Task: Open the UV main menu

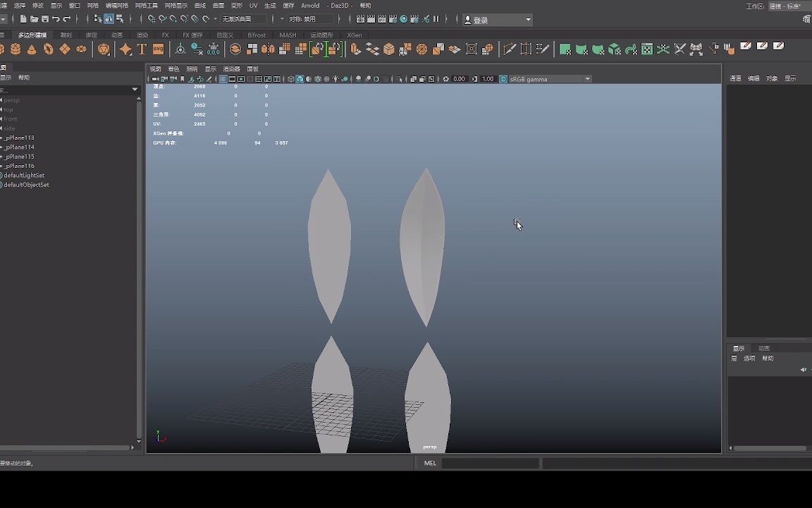Action: click(x=253, y=6)
